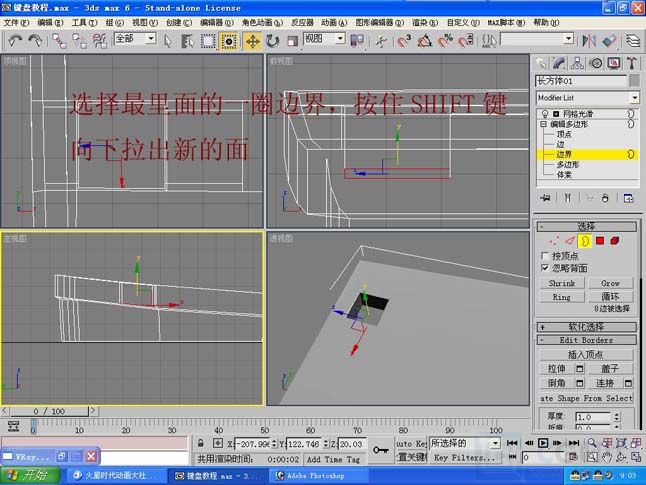Image resolution: width=646 pixels, height=485 pixels.
Task: Click the Align tool icon
Action: [609, 41]
